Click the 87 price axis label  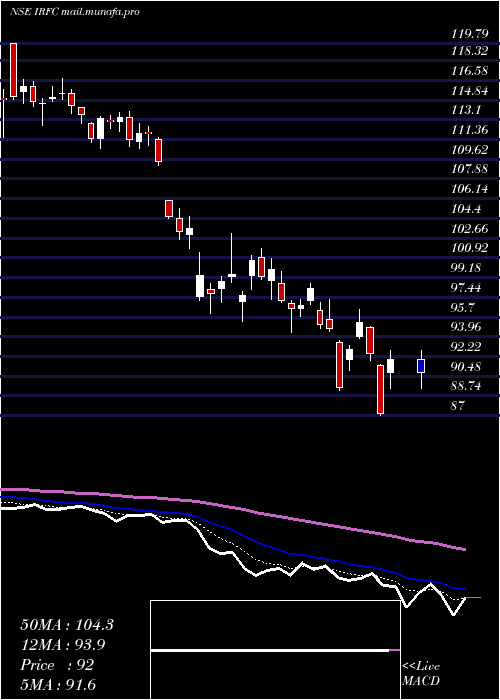click(x=458, y=405)
